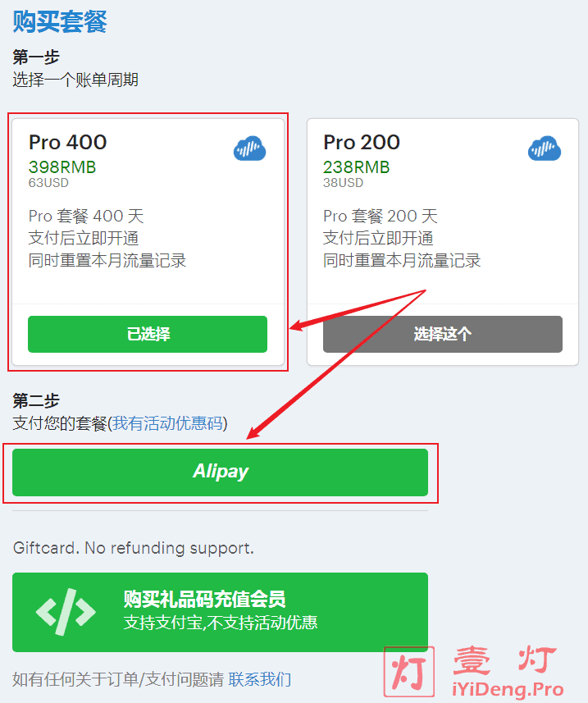Screen dimensions: 588x703
Task: Click the 支持支付宝,不支持活动优惠 subtitle
Action: [x=221, y=623]
